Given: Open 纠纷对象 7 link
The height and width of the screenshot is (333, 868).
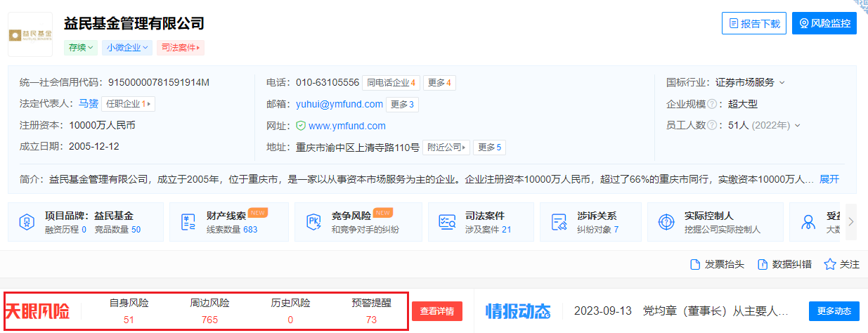Looking at the screenshot, I should click(x=597, y=230).
